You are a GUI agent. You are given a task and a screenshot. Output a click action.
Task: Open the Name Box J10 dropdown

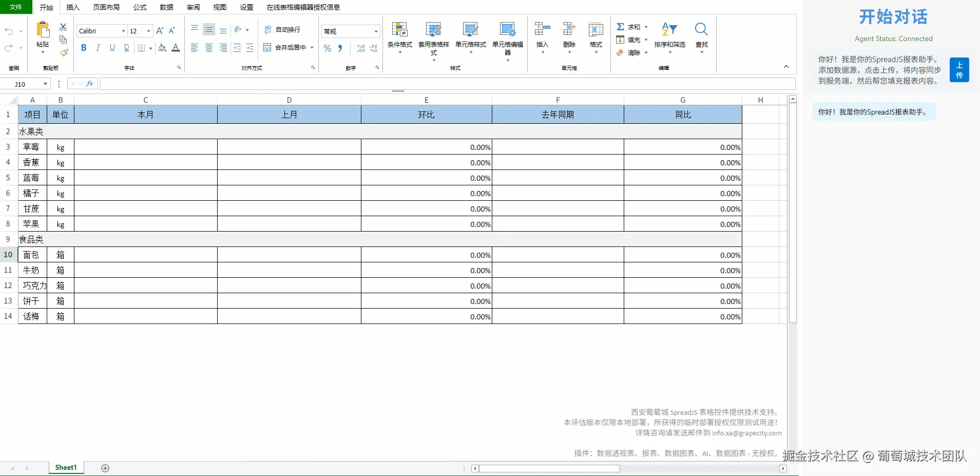pyautogui.click(x=45, y=84)
